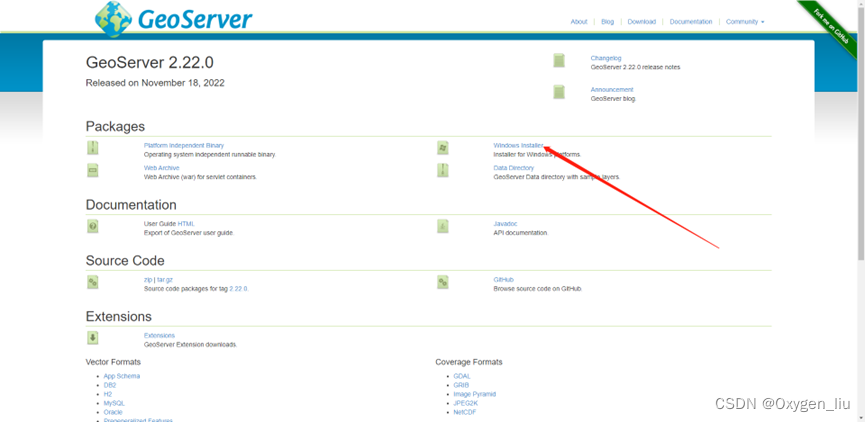The width and height of the screenshot is (865, 422).
Task: Open the MySQL extension link
Action: coord(114,403)
